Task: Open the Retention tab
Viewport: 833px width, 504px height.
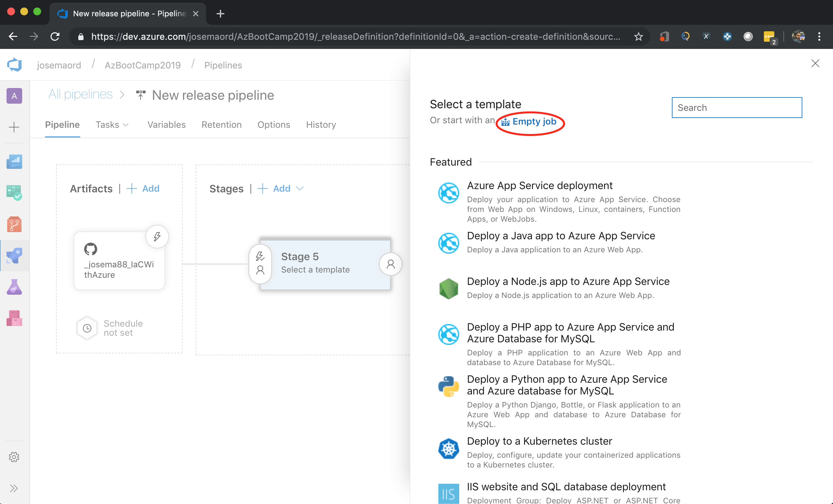Action: [221, 125]
